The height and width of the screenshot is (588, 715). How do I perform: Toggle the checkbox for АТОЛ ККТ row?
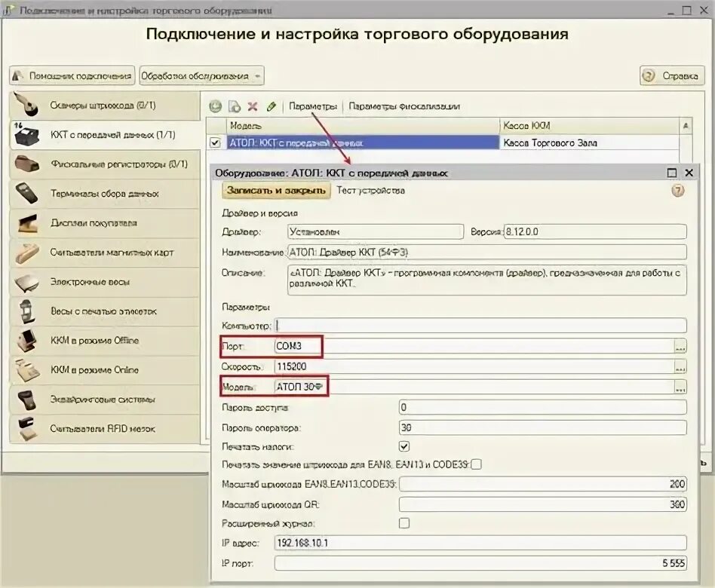[x=215, y=142]
